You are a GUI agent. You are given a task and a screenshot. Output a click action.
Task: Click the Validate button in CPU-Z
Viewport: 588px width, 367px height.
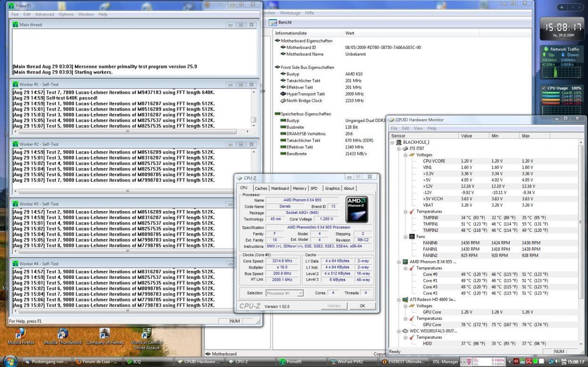(x=334, y=306)
